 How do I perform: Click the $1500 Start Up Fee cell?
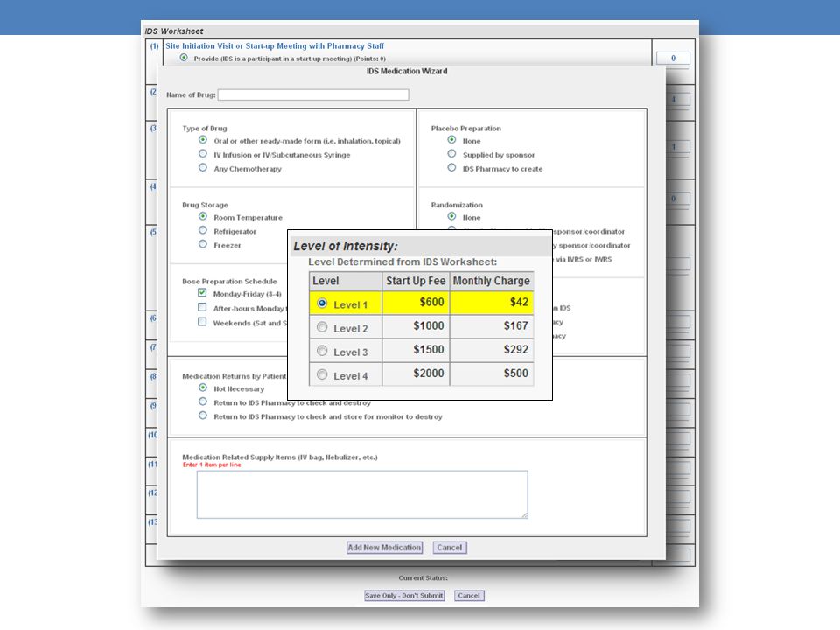pyautogui.click(x=416, y=350)
